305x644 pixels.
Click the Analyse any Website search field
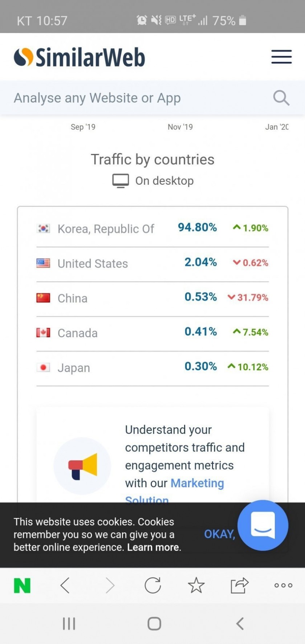[138, 98]
